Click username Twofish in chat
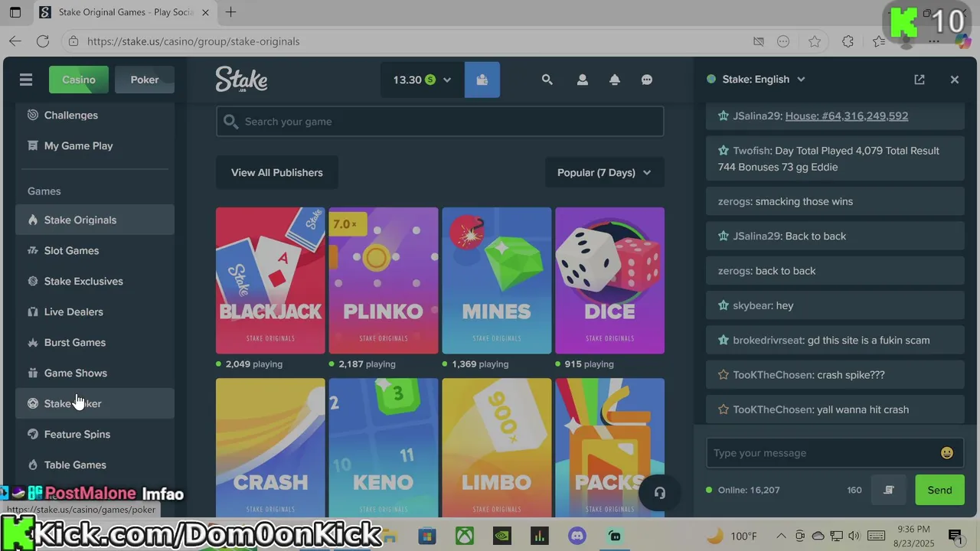The image size is (980, 551). (x=751, y=151)
